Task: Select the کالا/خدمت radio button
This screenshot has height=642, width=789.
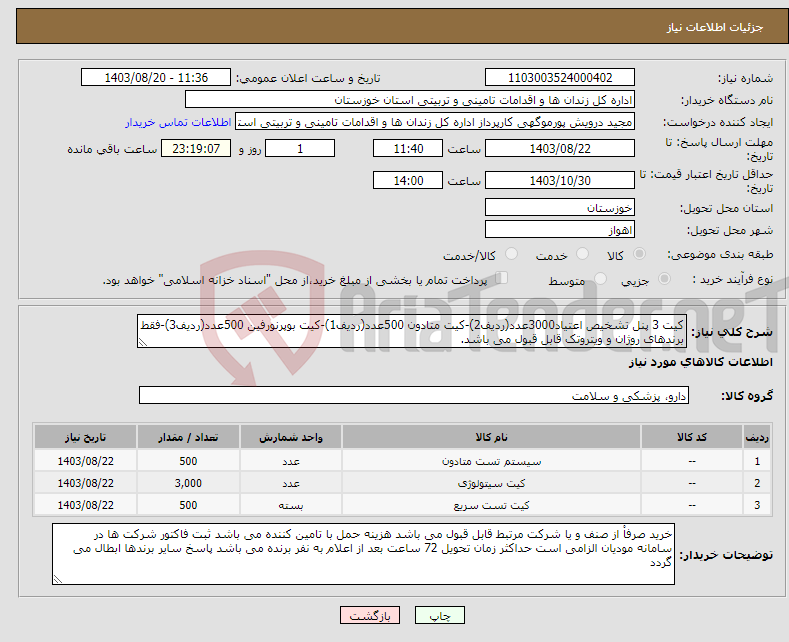Action: pyautogui.click(x=511, y=254)
